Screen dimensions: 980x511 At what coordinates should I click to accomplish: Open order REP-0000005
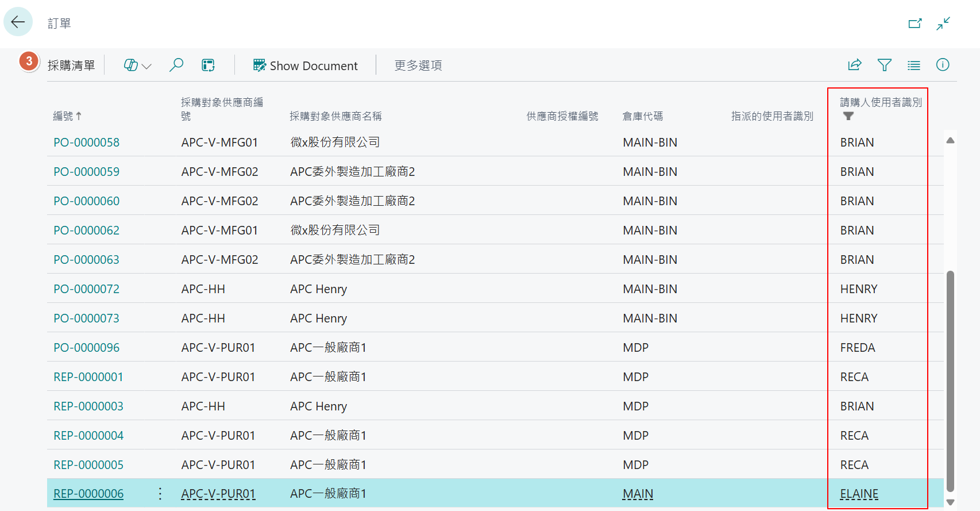pyautogui.click(x=88, y=465)
